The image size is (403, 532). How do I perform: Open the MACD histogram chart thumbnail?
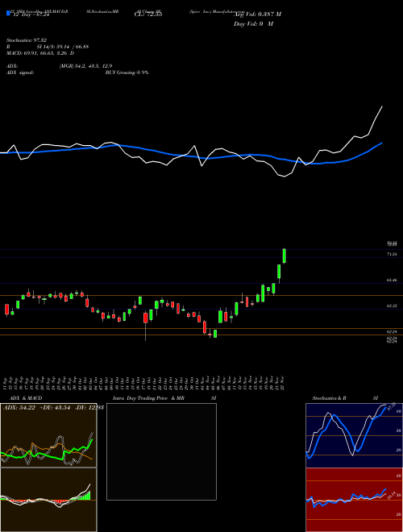(48, 500)
